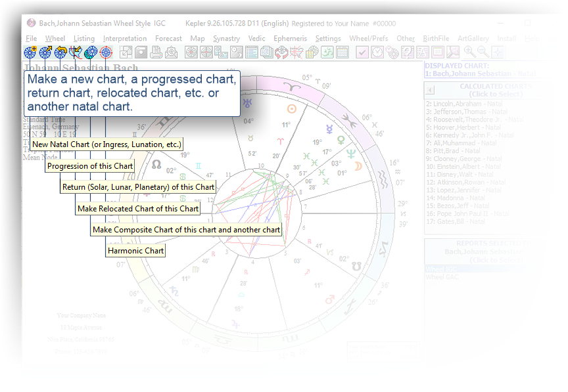This screenshot has height=392, width=568.
Task: Click the Composite Chart toolbar icon
Action: (x=91, y=53)
